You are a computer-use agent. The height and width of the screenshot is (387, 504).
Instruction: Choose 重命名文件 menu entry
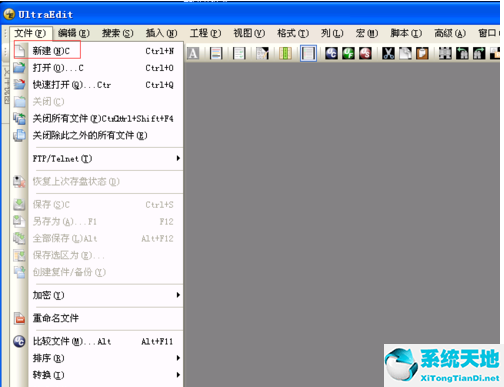tap(97, 318)
